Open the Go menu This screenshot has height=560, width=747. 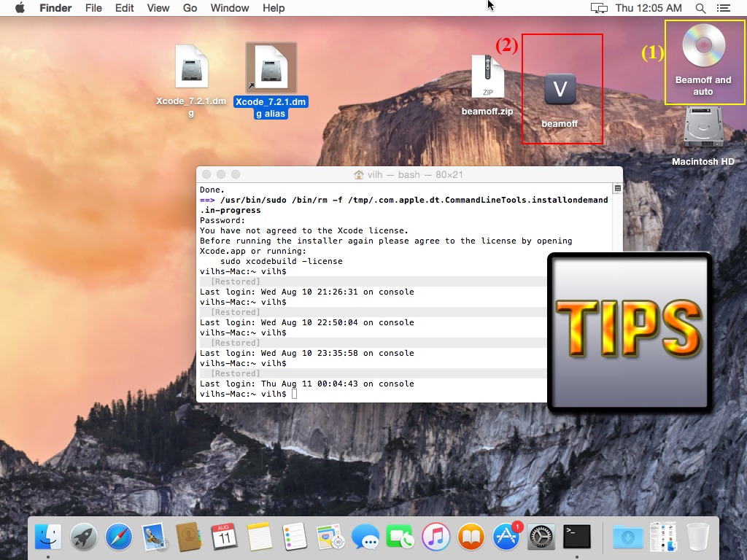[190, 8]
